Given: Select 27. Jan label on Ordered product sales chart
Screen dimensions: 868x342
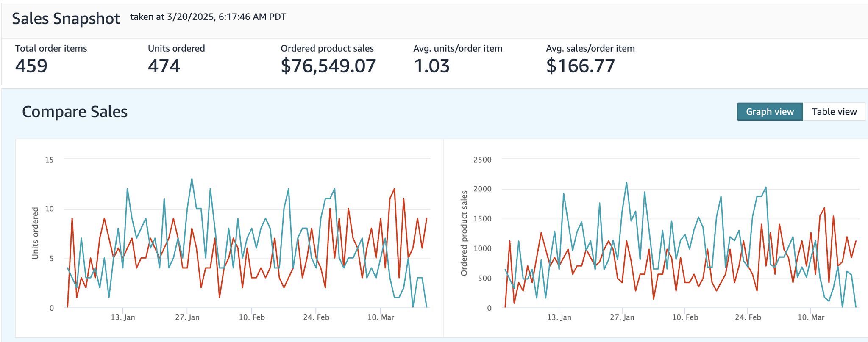Looking at the screenshot, I should click(622, 317).
